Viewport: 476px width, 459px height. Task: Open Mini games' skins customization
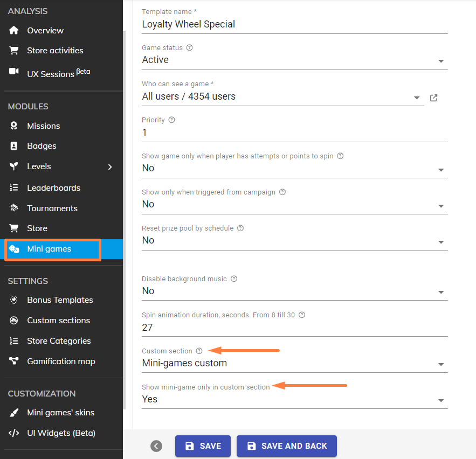pos(60,413)
